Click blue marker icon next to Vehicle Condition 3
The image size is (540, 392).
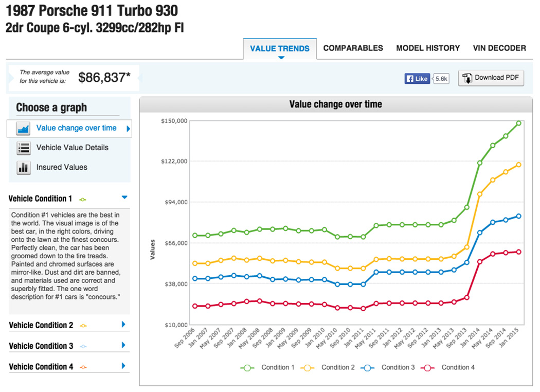coord(83,347)
